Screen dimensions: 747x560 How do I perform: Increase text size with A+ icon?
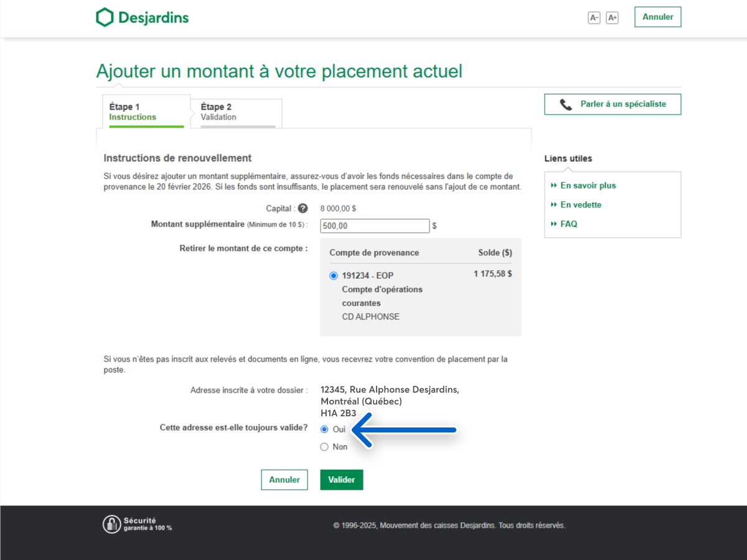click(x=612, y=18)
